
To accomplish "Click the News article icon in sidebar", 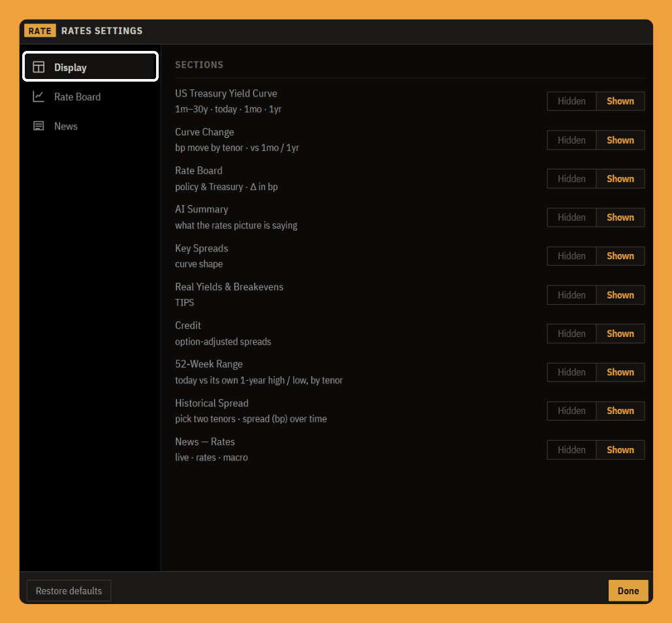I will (x=39, y=126).
